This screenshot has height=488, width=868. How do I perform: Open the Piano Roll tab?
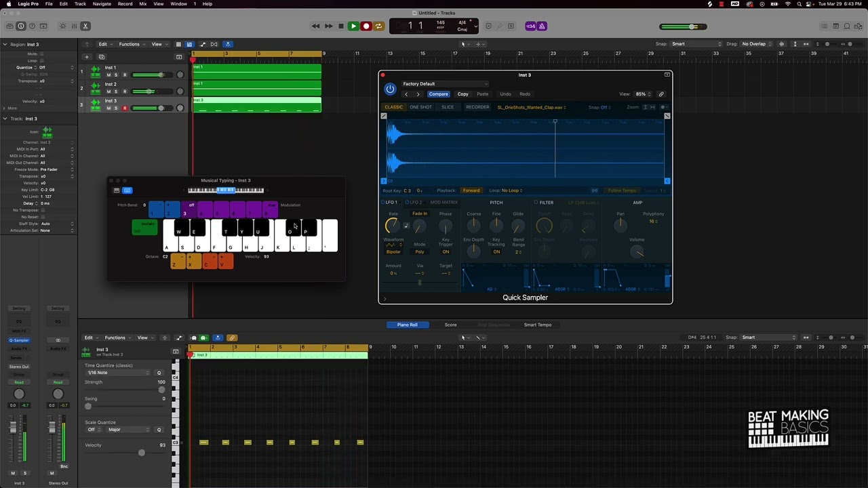407,325
